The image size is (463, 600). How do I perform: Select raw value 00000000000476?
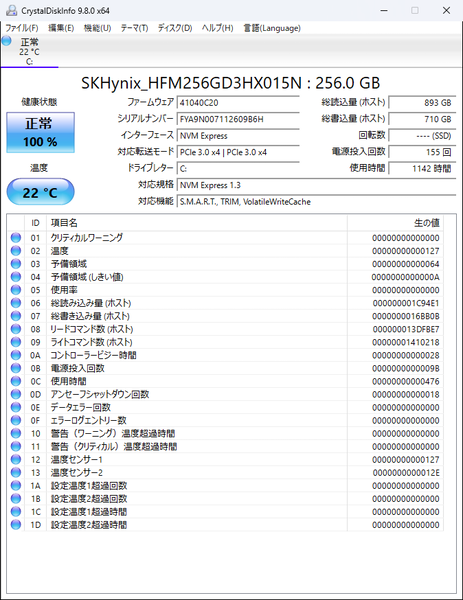[406, 382]
